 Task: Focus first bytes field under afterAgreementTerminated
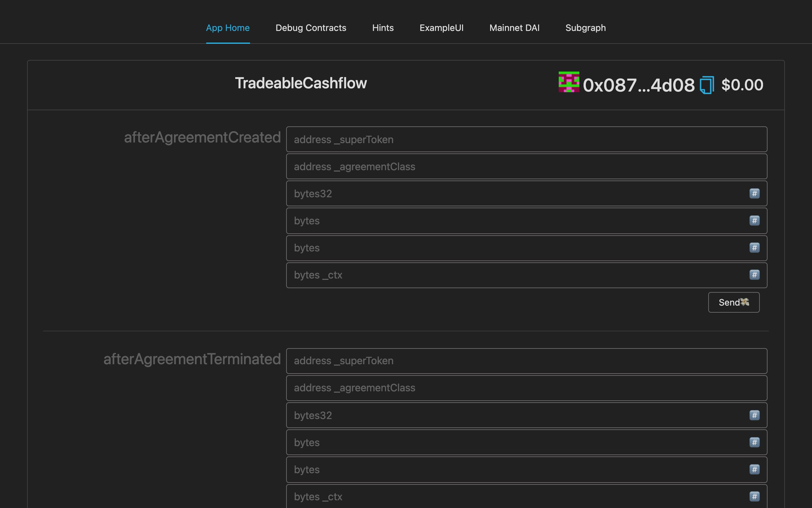point(526,443)
